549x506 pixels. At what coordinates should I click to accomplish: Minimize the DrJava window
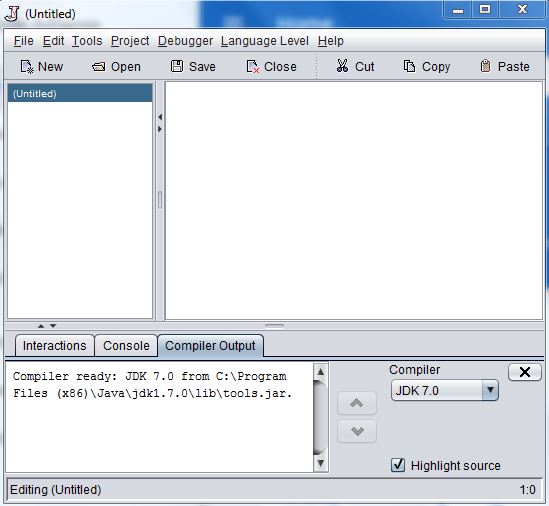coord(458,9)
